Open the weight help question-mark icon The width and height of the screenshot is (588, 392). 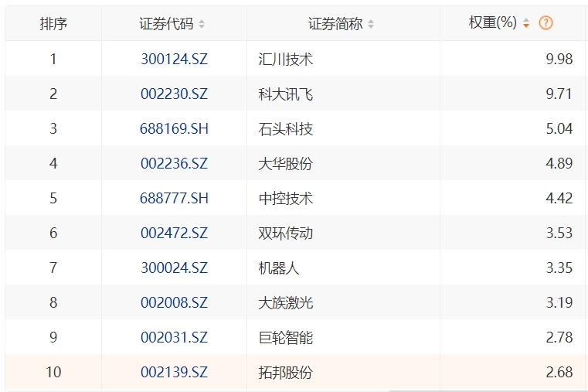click(x=546, y=23)
